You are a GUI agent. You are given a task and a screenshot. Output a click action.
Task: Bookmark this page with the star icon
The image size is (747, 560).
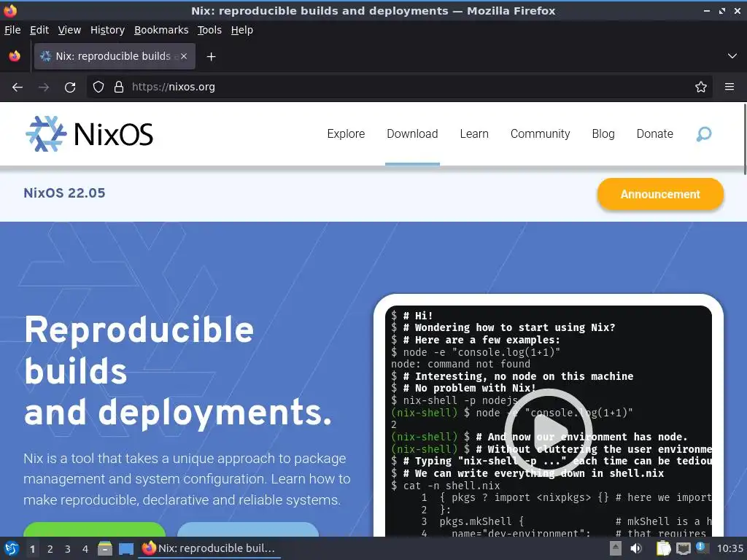(x=701, y=87)
